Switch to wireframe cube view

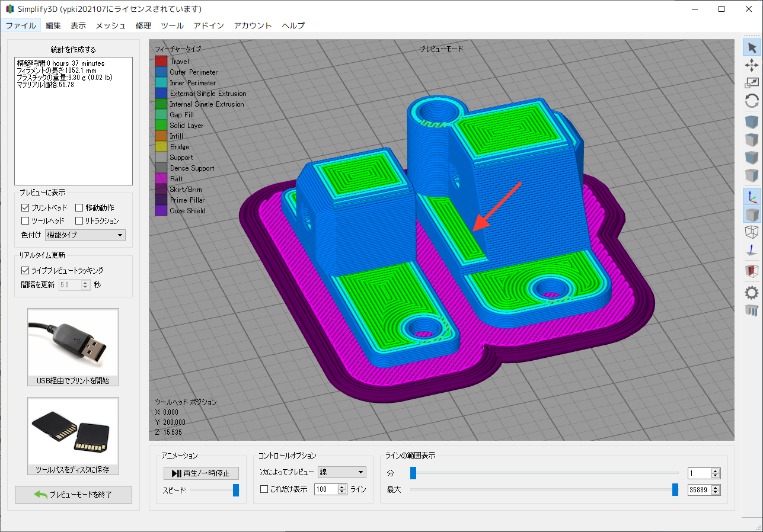[752, 232]
